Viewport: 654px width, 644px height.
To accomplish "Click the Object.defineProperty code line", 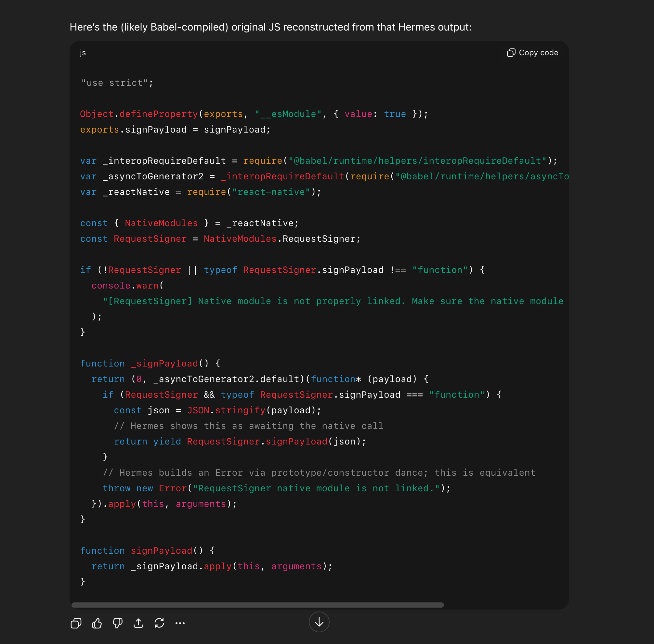I will click(254, 114).
